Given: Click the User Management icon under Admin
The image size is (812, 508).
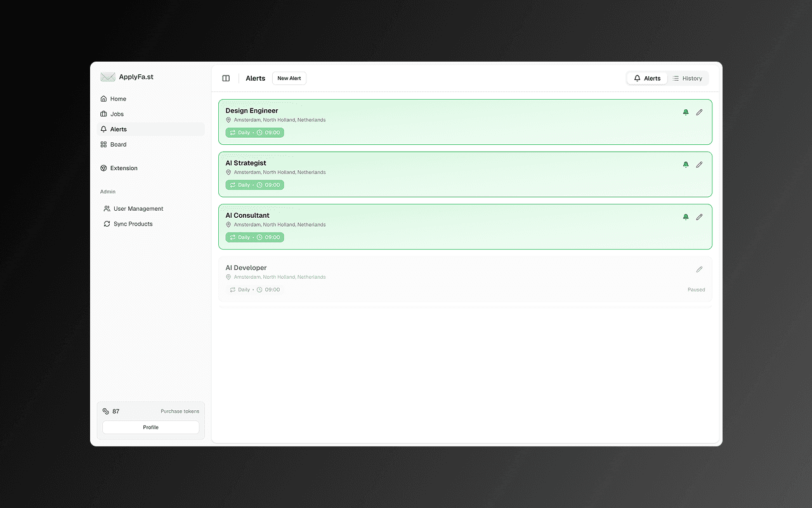Looking at the screenshot, I should 107,208.
